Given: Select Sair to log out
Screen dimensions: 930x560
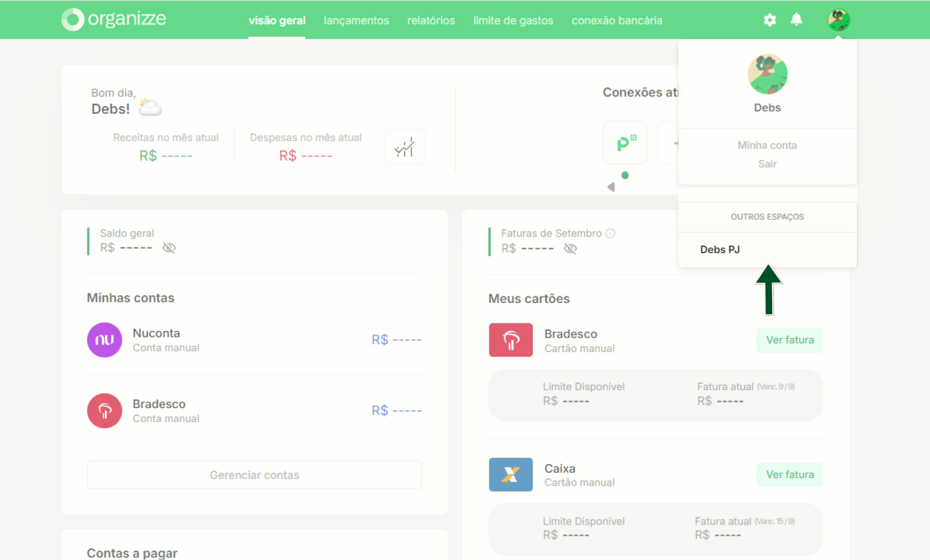Looking at the screenshot, I should tap(767, 164).
